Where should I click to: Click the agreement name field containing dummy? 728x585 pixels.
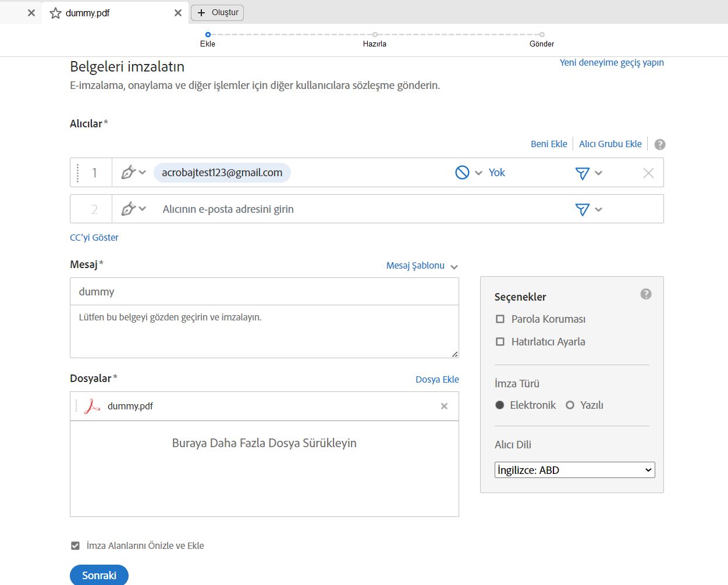point(264,291)
